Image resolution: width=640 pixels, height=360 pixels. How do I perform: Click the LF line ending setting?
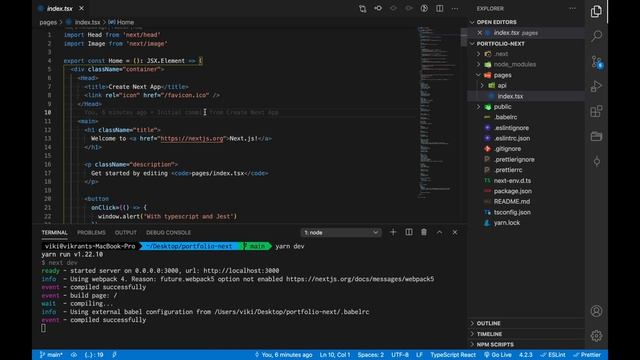[419, 355]
